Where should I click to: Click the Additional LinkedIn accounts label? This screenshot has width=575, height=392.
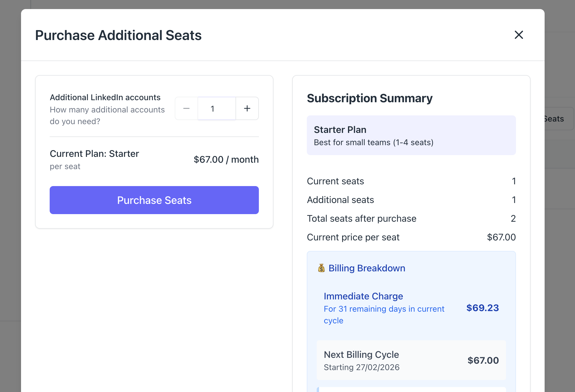pyautogui.click(x=105, y=97)
